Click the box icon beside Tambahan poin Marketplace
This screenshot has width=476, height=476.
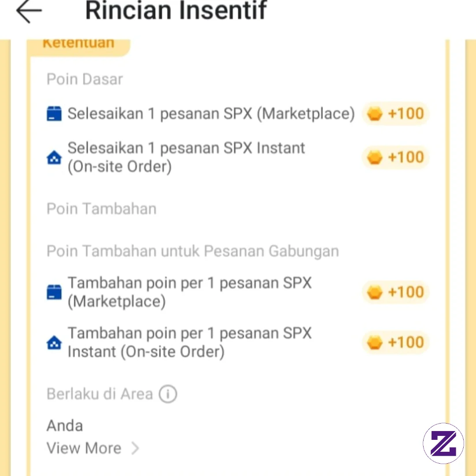pyautogui.click(x=54, y=292)
